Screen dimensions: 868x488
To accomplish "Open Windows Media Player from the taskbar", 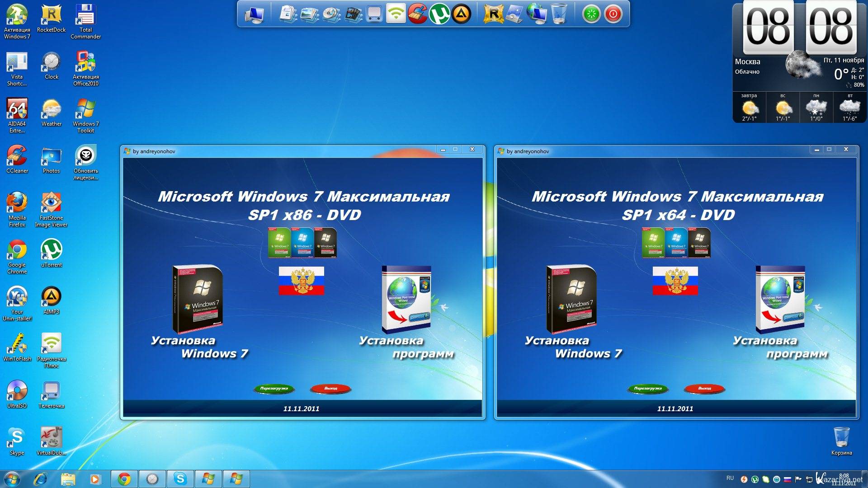I will coord(95,479).
